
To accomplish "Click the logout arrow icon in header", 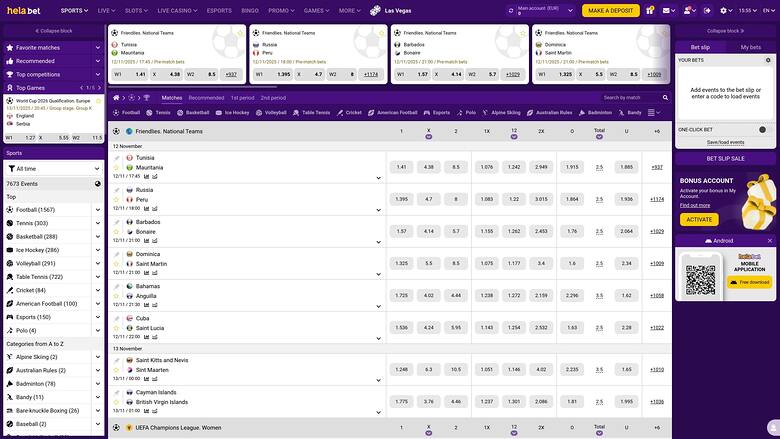I will click(707, 10).
